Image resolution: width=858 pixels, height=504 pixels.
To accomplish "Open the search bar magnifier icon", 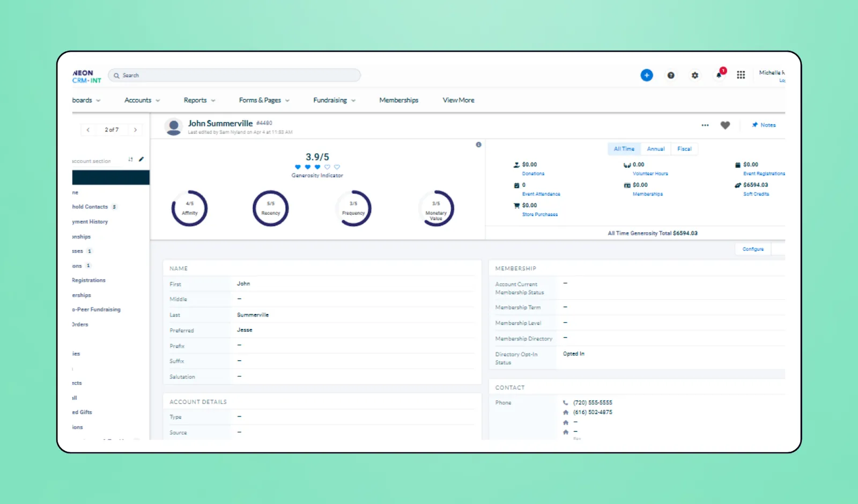I will [x=116, y=75].
